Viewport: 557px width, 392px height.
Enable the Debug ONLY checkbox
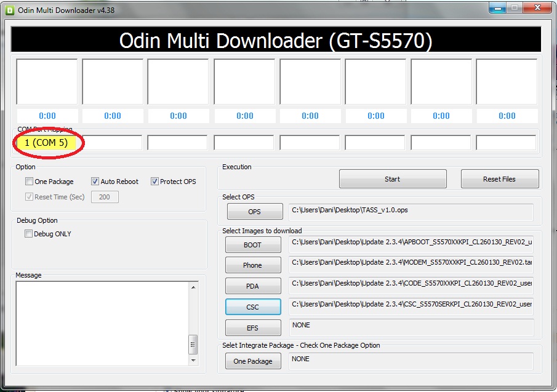[28, 234]
